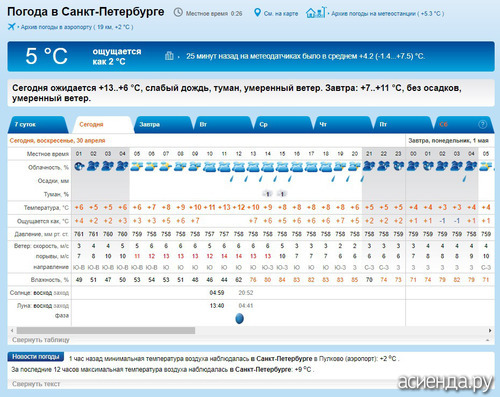Click the city sensors building icon
This screenshot has width=500, height=397.
[x=169, y=56]
